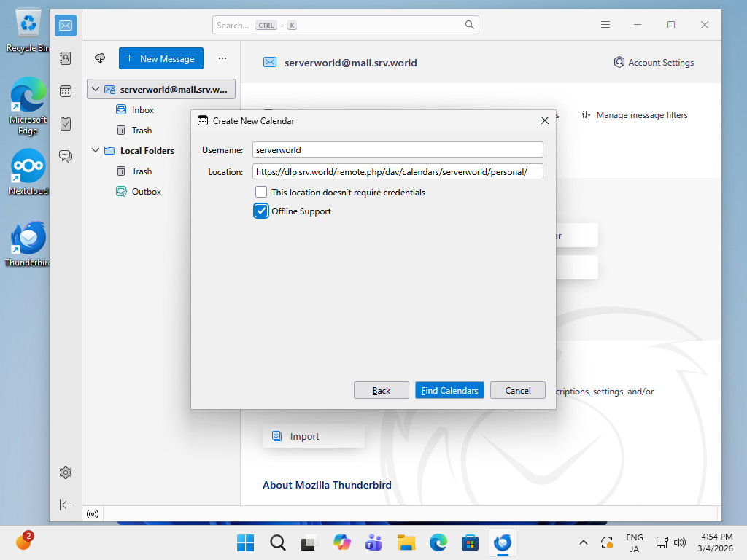This screenshot has width=747, height=560.
Task: Click Find Calendars button
Action: coord(449,391)
